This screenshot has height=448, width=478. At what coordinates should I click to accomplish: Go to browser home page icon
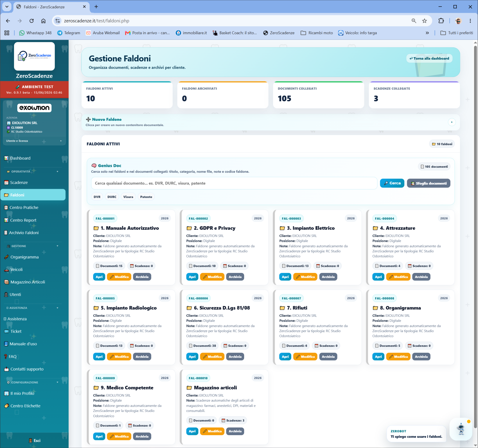[x=43, y=21]
